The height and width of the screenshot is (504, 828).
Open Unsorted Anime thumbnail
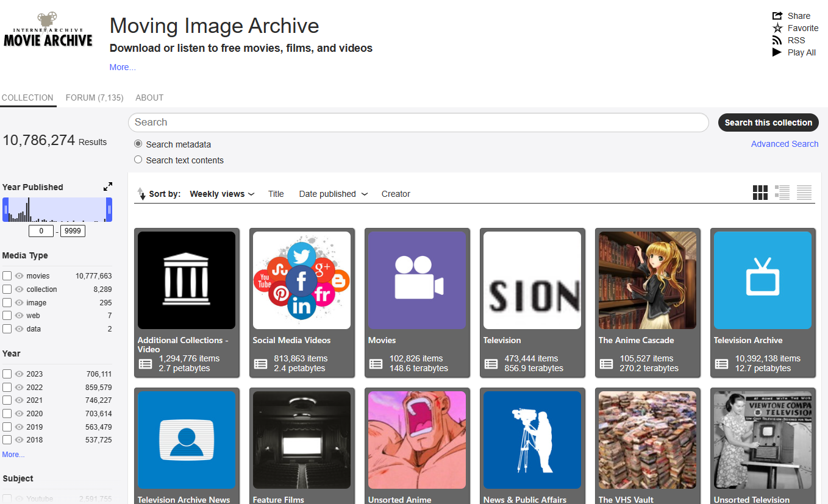click(x=417, y=440)
